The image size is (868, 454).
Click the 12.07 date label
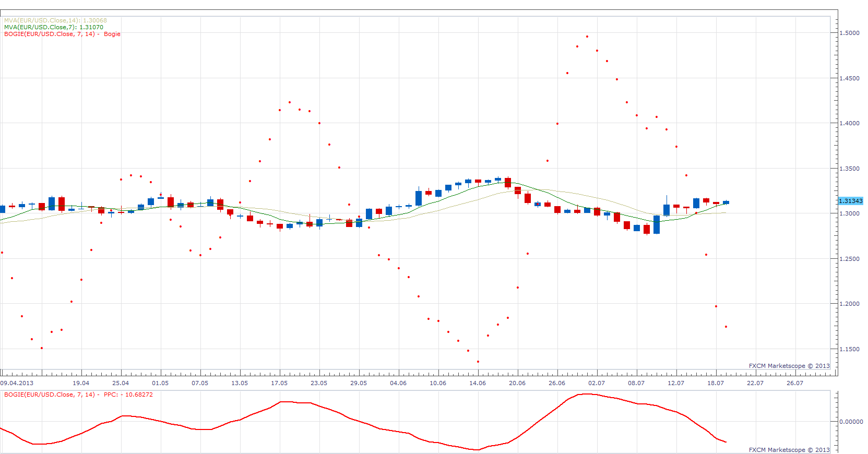pyautogui.click(x=676, y=383)
